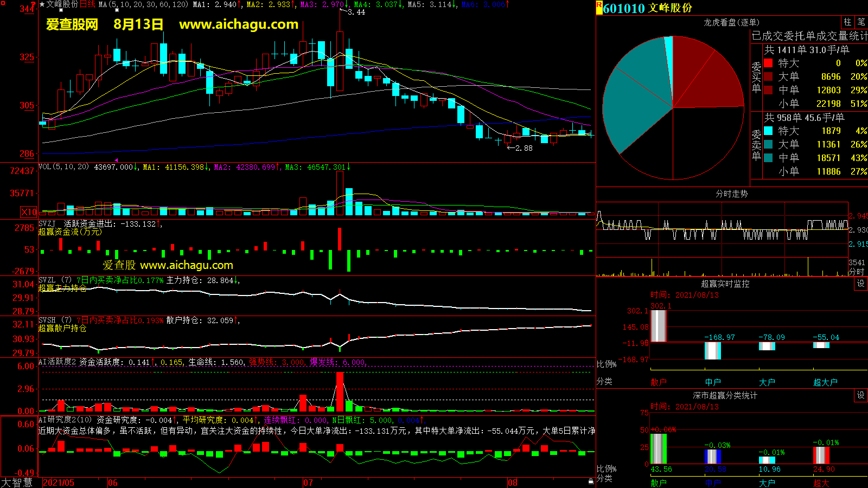Open 设 settings for 深市超赢分类统计 panel
Viewport: 868px width, 488px height.
[x=861, y=395]
